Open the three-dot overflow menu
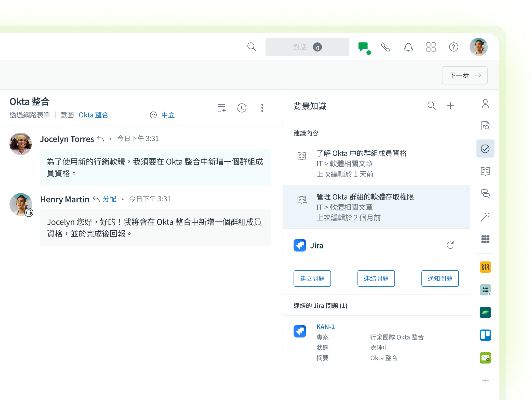Image resolution: width=532 pixels, height=400 pixels. [x=262, y=108]
